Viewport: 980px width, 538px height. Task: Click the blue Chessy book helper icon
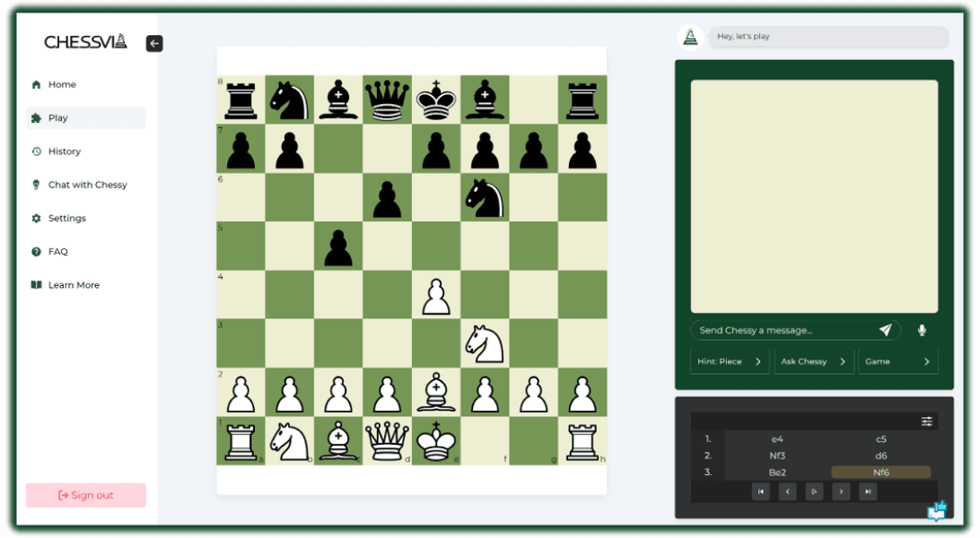[938, 511]
